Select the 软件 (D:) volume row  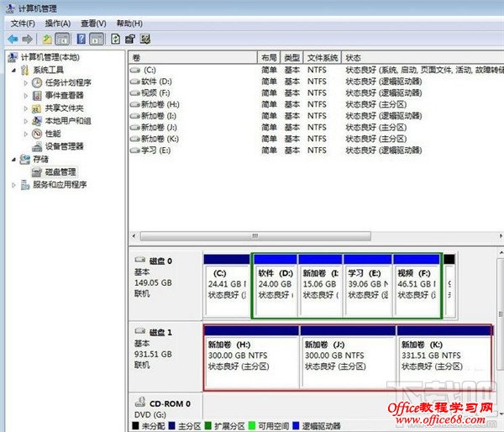coord(317,82)
